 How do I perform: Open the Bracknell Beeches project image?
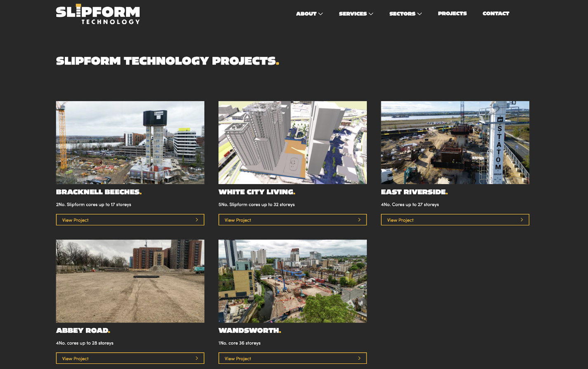(x=130, y=142)
